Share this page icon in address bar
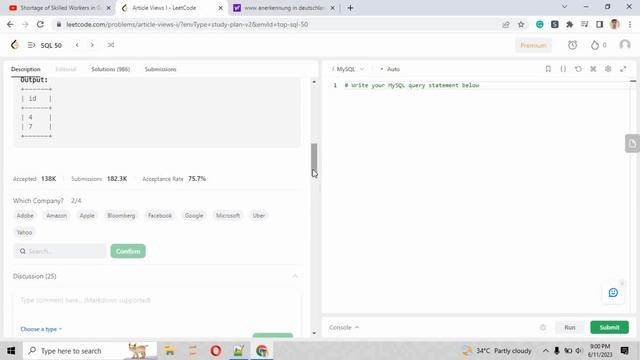Image resolution: width=640 pixels, height=360 pixels. click(506, 24)
